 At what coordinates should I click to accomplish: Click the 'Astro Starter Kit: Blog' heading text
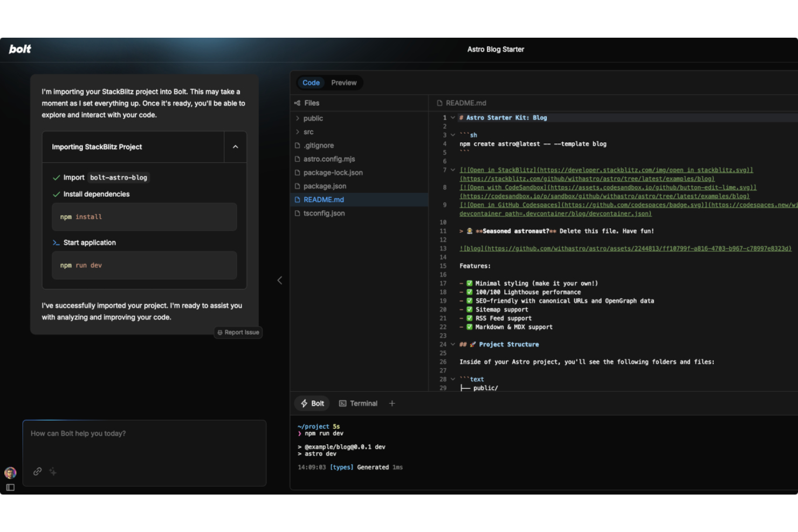tap(506, 118)
